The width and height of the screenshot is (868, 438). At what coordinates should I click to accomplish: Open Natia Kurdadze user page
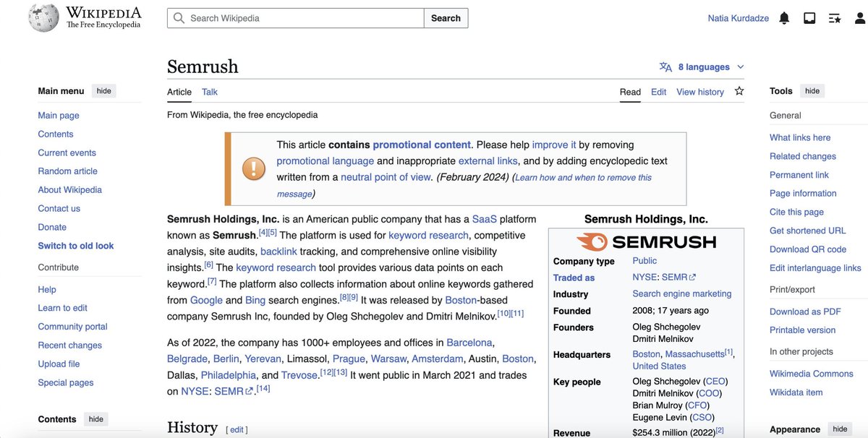739,18
